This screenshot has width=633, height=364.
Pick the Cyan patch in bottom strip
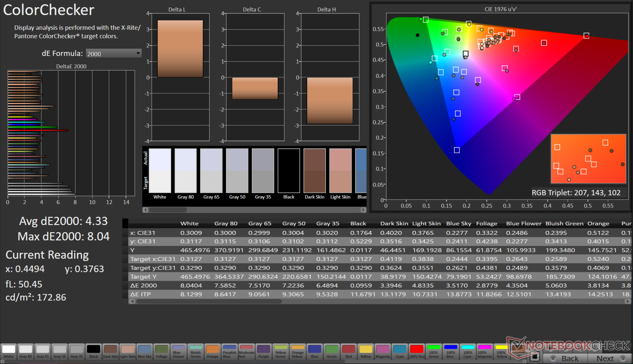[400, 351]
